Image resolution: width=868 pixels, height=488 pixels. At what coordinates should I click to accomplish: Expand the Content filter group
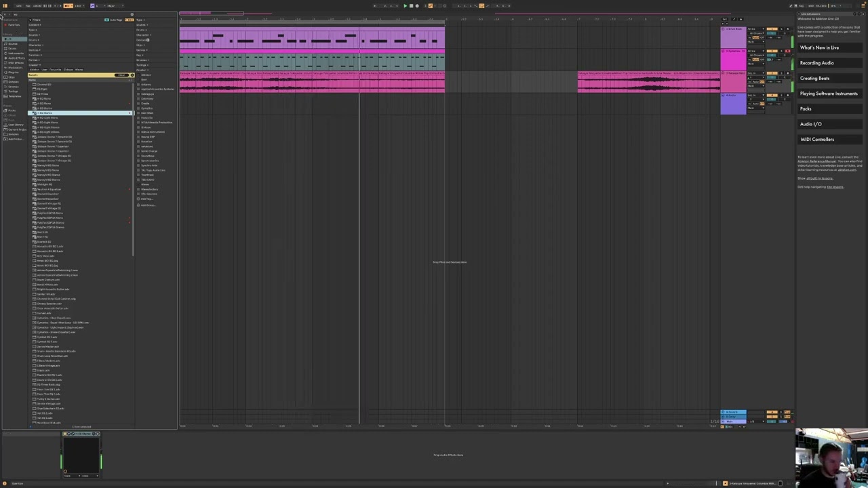click(35, 25)
